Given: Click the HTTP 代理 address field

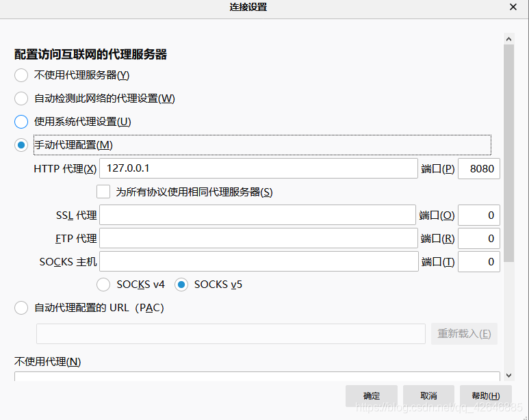Looking at the screenshot, I should pos(259,168).
